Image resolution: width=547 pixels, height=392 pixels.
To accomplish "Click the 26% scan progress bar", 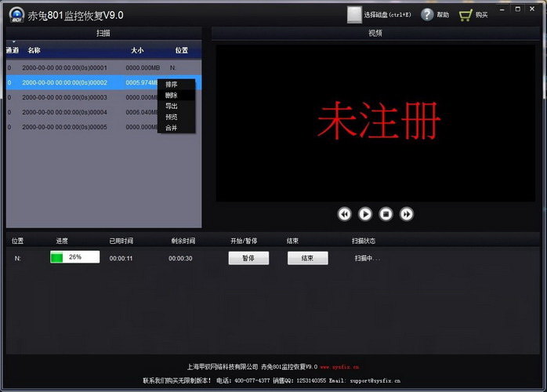I will (74, 257).
